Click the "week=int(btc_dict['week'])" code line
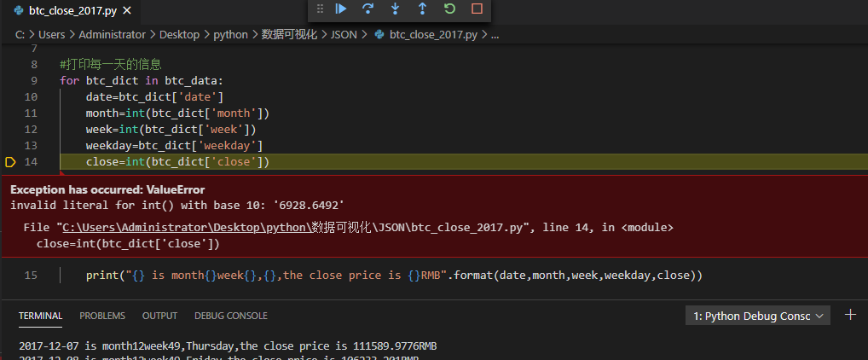The width and height of the screenshot is (868, 360). [x=171, y=130]
